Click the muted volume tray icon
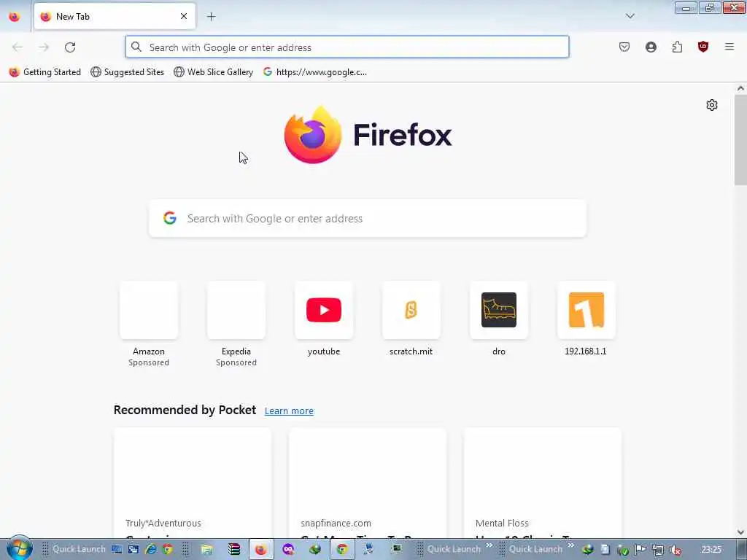747x560 pixels. [676, 550]
